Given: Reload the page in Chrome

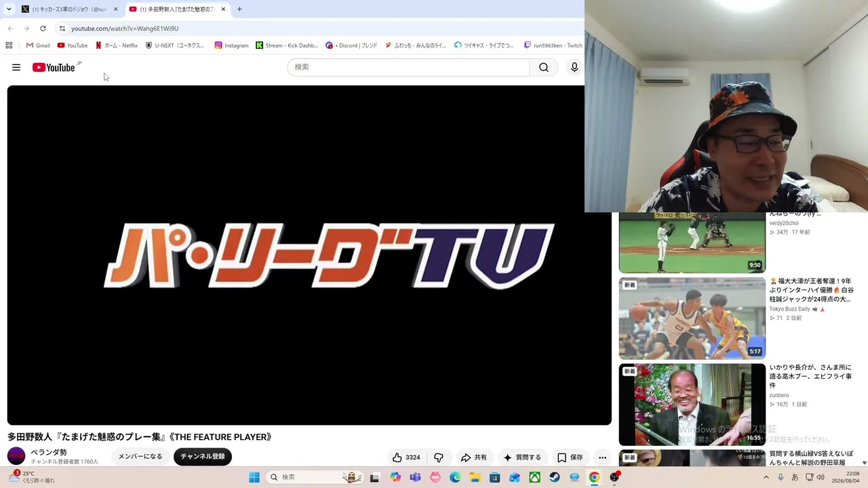Looking at the screenshot, I should pyautogui.click(x=43, y=28).
